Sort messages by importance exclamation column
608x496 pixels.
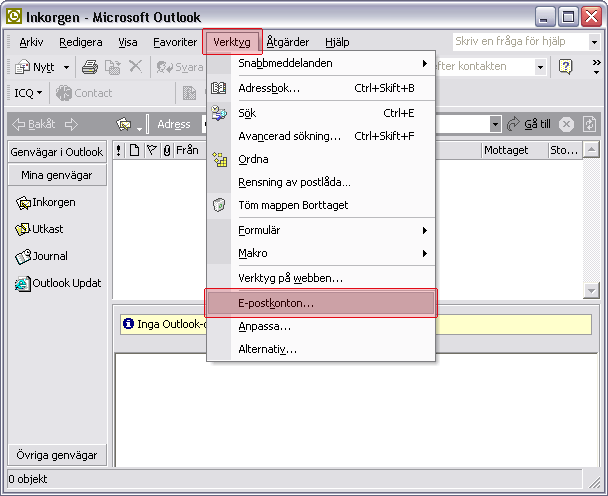pyautogui.click(x=119, y=151)
